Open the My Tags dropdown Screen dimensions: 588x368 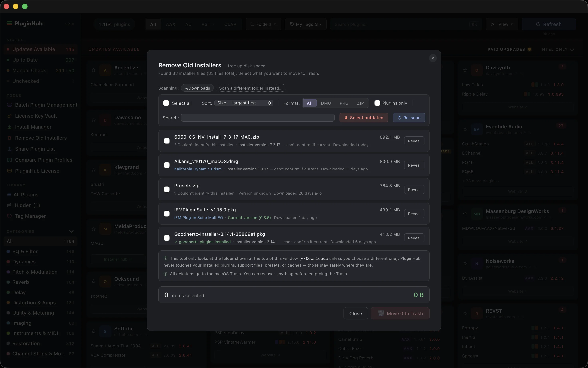tap(306, 24)
